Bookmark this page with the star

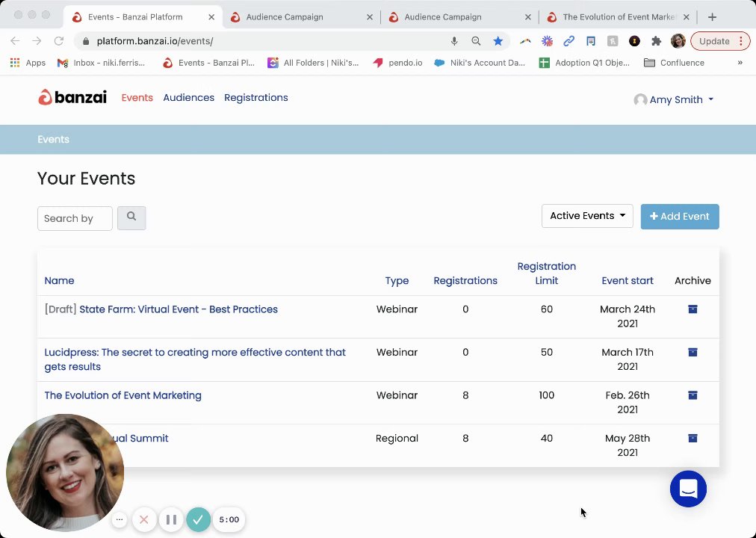pyautogui.click(x=498, y=41)
